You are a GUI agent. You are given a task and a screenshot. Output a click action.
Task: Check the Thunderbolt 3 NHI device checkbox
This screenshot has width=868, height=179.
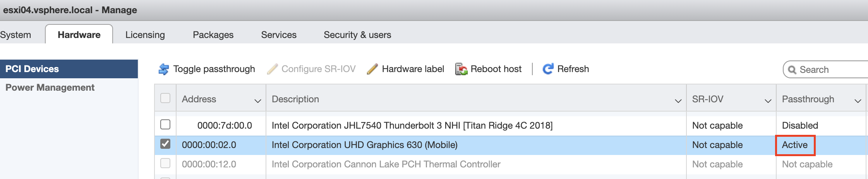tap(165, 124)
